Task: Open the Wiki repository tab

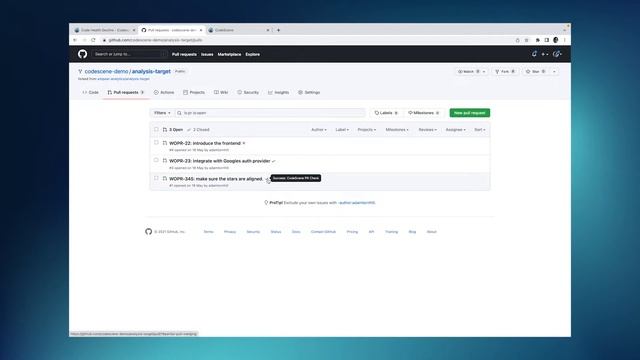Action: (221, 93)
